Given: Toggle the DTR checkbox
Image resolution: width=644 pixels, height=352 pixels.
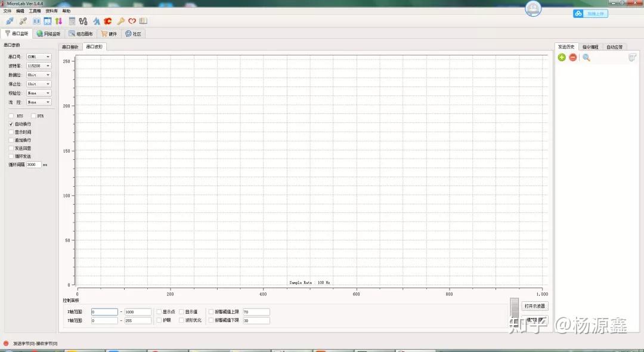Looking at the screenshot, I should pyautogui.click(x=33, y=116).
